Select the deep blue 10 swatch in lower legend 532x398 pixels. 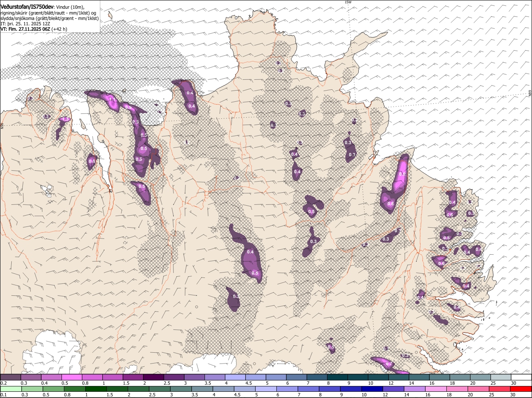point(372,389)
